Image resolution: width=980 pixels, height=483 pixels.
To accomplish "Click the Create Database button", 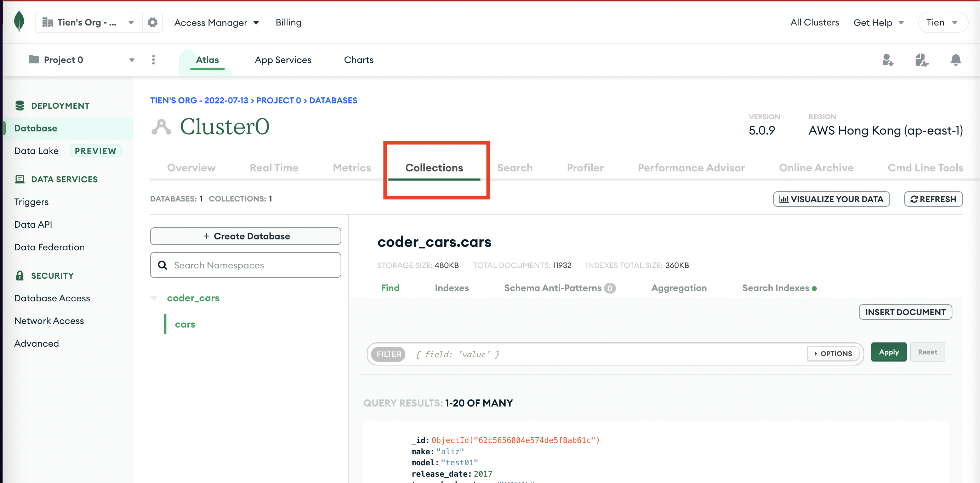I will point(245,236).
